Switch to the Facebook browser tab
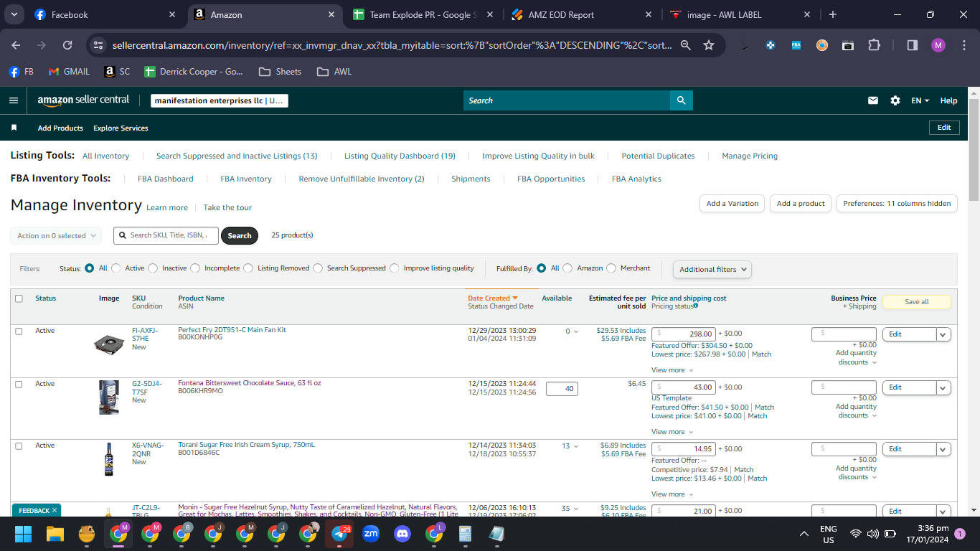980x551 pixels. 105,14
